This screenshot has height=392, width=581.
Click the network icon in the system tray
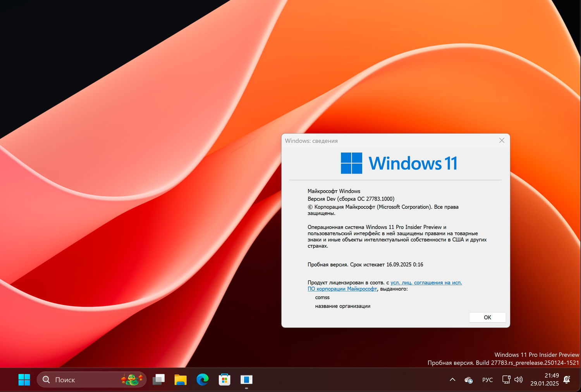tap(506, 380)
